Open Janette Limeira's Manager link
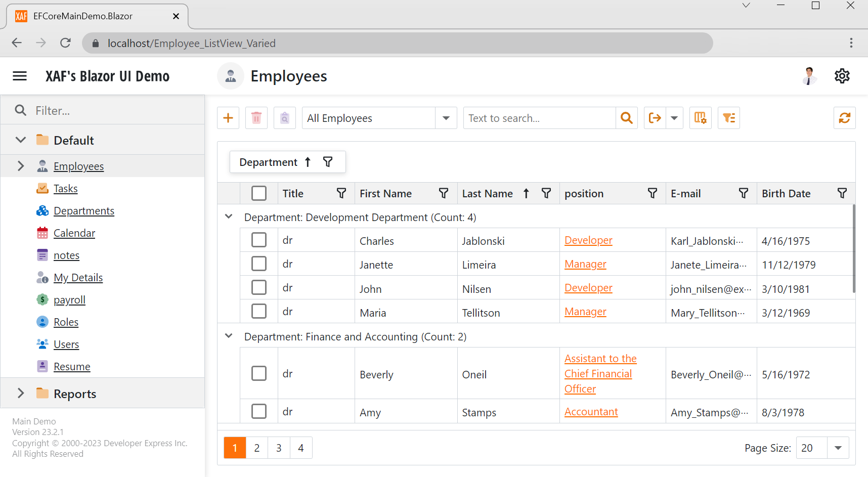Image resolution: width=868 pixels, height=477 pixels. pyautogui.click(x=585, y=264)
